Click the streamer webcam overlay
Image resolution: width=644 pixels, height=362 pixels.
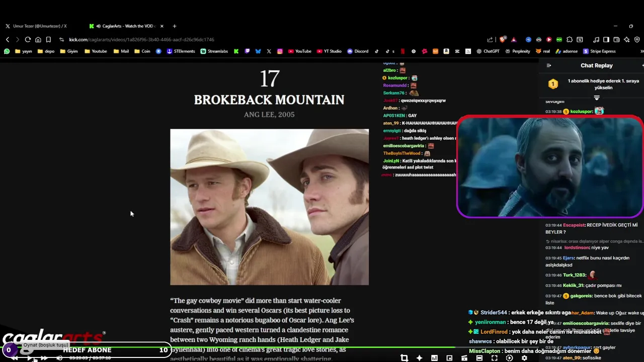tap(550, 167)
